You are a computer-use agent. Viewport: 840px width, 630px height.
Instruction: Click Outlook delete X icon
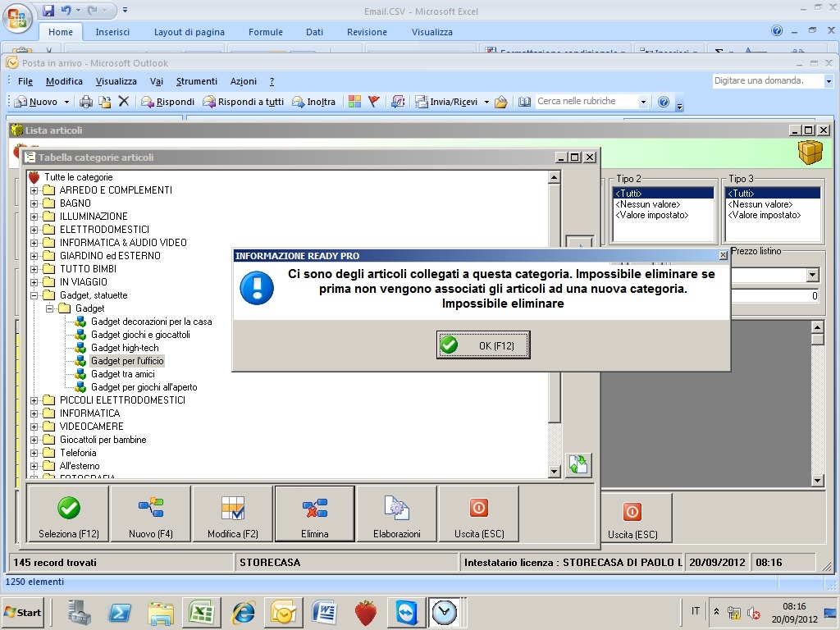coord(124,101)
